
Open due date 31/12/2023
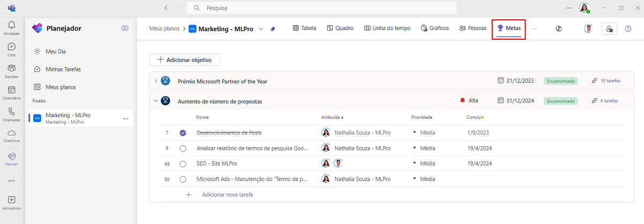click(x=516, y=81)
